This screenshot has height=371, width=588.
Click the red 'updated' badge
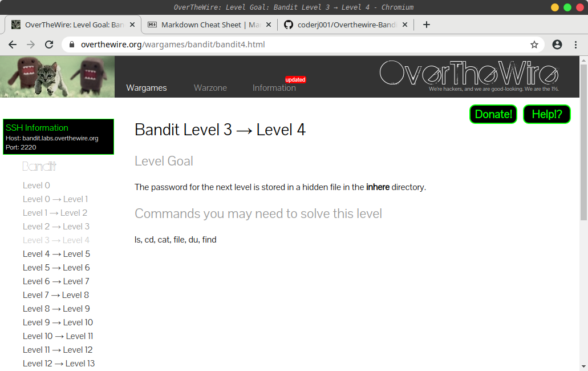coord(295,79)
